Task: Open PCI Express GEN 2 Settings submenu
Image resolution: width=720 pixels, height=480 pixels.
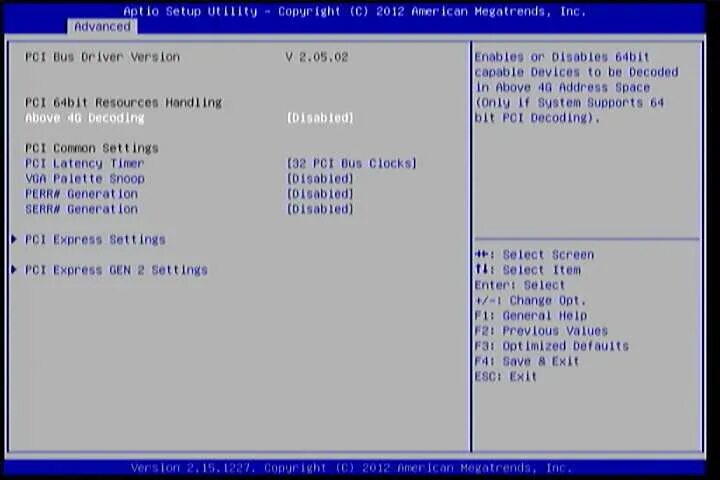Action: [x=116, y=270]
